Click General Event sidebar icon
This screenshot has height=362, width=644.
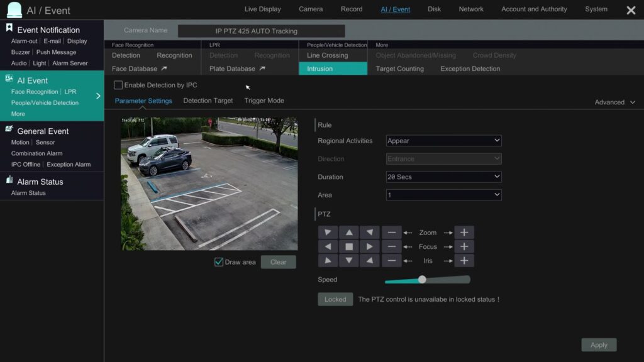[x=9, y=129]
